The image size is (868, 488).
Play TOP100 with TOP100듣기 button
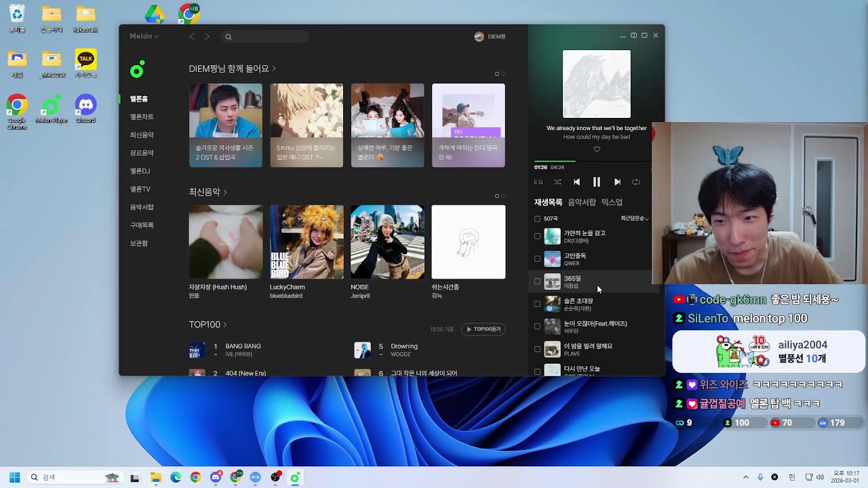point(483,329)
